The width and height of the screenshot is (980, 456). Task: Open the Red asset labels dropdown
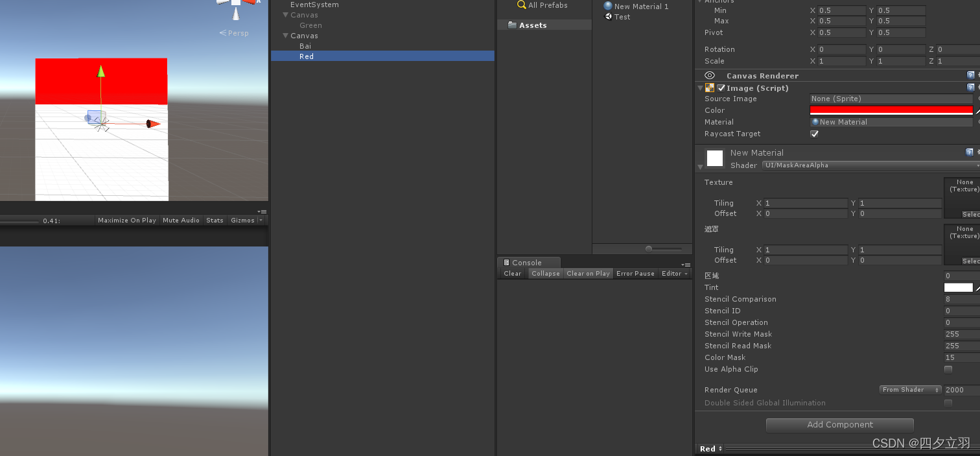(711, 449)
